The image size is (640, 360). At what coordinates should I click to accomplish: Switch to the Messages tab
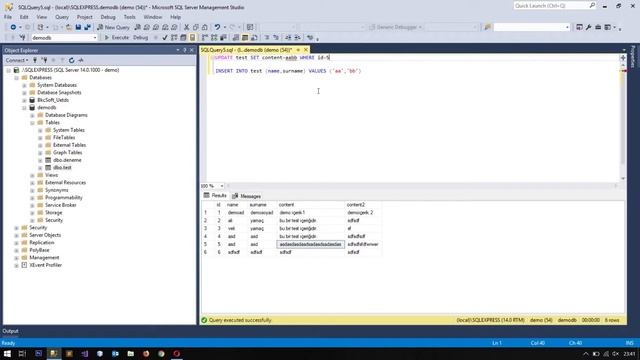click(x=247, y=196)
